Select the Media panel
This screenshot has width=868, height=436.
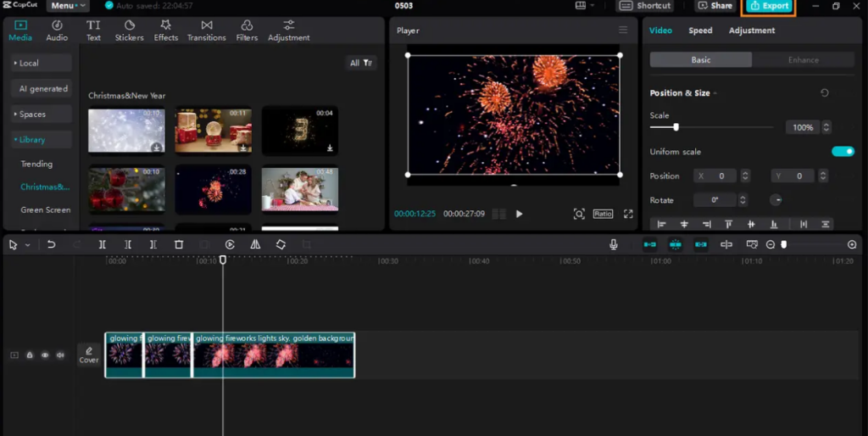pyautogui.click(x=20, y=31)
